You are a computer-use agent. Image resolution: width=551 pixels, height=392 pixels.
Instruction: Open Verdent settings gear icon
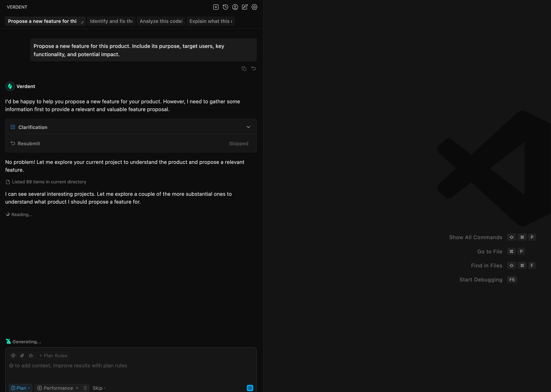point(254,7)
